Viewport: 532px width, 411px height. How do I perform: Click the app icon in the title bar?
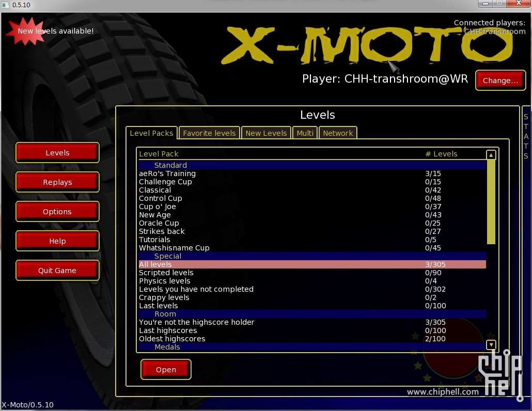point(6,5)
